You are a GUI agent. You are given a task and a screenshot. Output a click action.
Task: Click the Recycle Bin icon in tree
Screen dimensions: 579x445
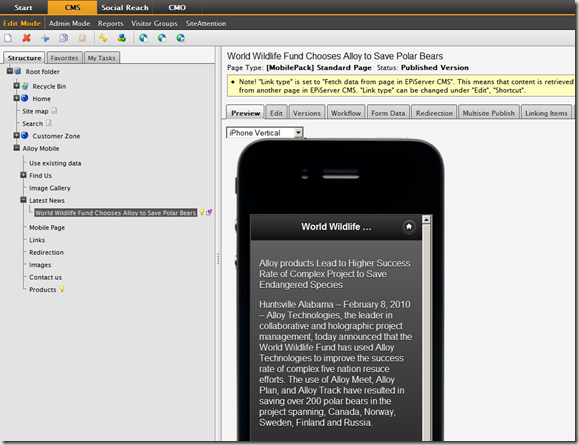(x=25, y=86)
